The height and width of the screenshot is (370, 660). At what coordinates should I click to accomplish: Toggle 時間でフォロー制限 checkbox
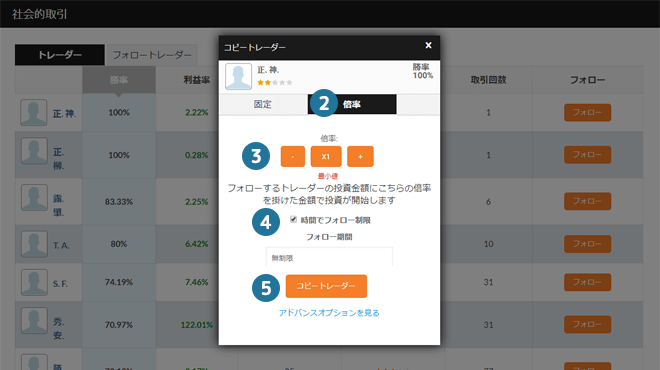293,219
